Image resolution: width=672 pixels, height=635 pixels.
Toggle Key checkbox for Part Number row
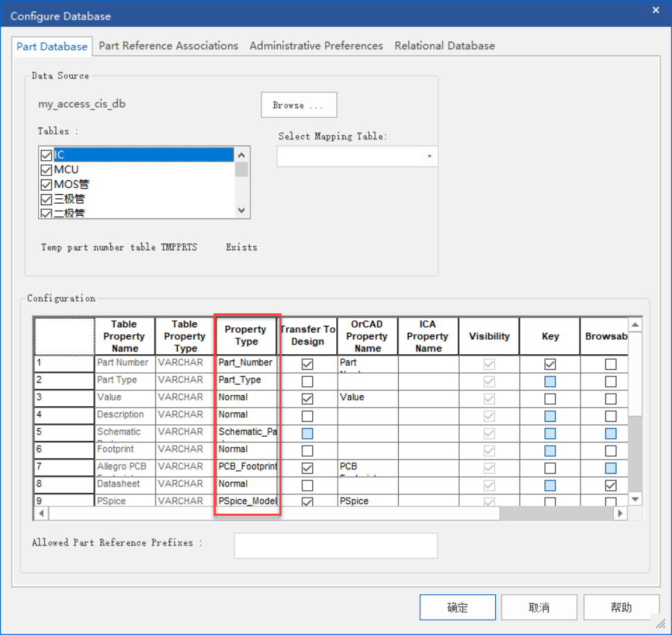[550, 364]
